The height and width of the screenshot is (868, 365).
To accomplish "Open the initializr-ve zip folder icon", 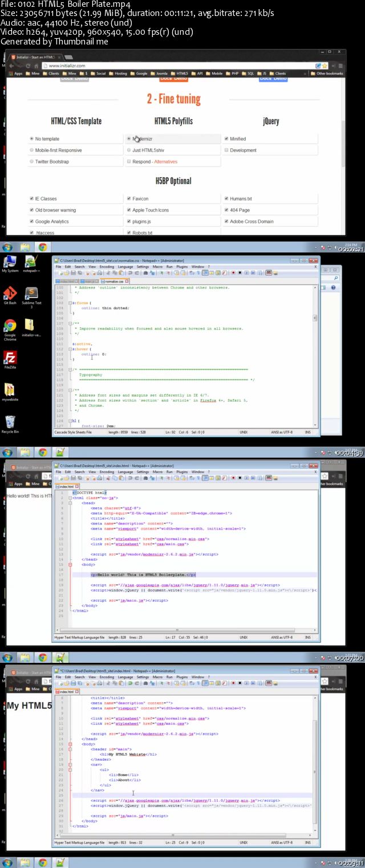I will coord(30,328).
